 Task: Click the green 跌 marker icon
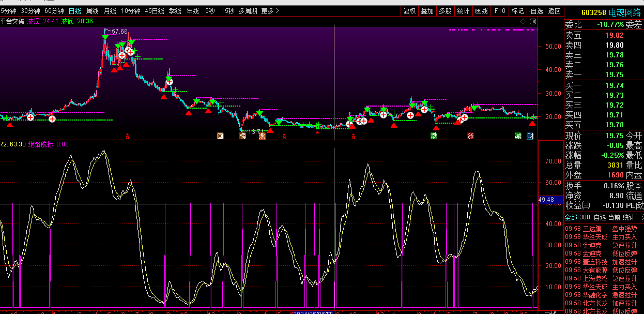click(434, 136)
